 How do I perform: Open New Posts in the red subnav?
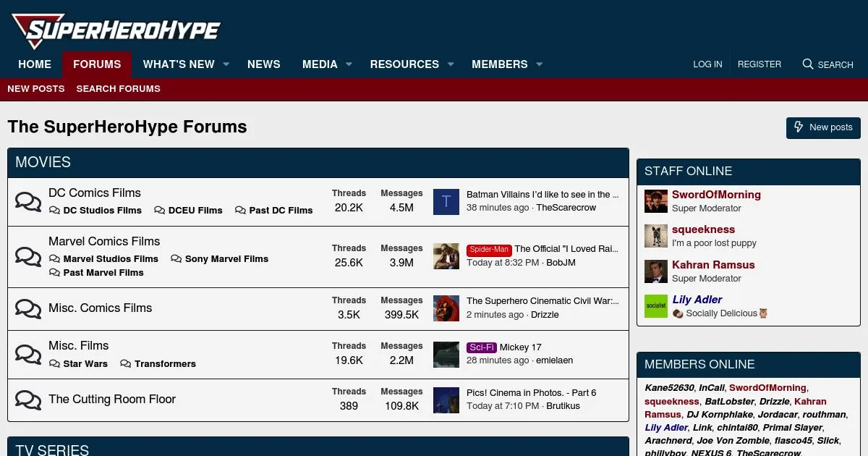tap(36, 88)
